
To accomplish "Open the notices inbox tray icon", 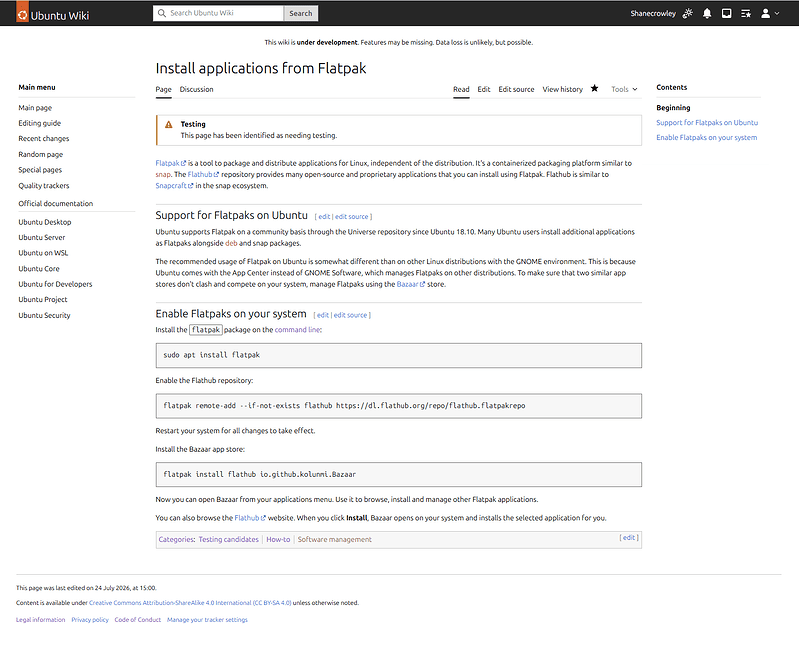I will pyautogui.click(x=727, y=13).
